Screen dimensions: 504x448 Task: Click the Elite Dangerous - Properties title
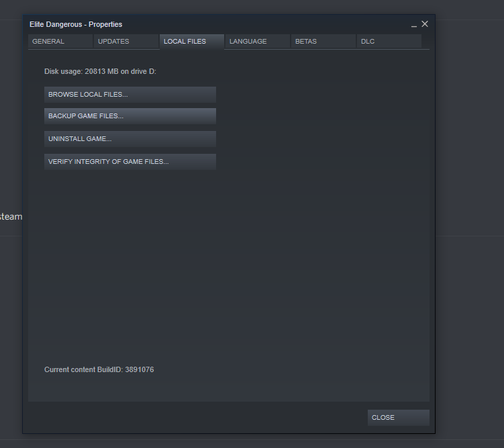[76, 24]
